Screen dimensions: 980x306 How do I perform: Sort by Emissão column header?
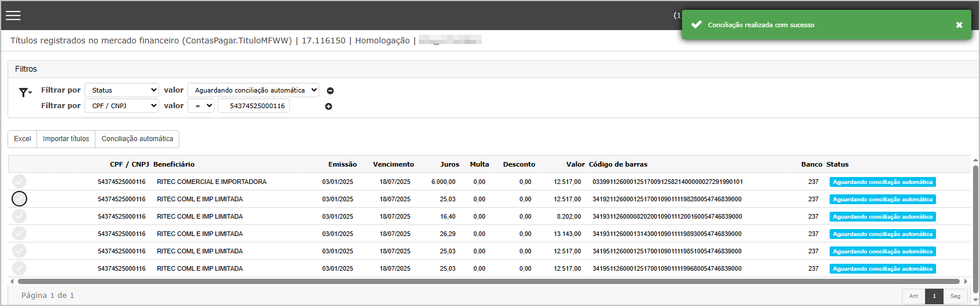[342, 164]
